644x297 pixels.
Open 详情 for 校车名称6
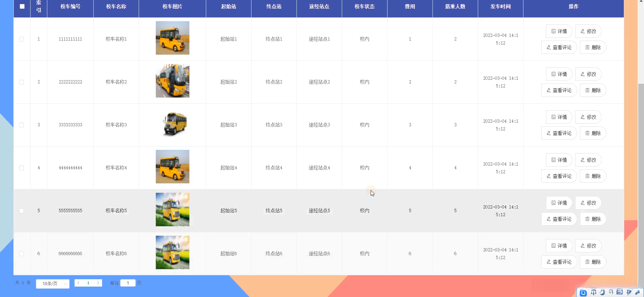[x=559, y=246]
